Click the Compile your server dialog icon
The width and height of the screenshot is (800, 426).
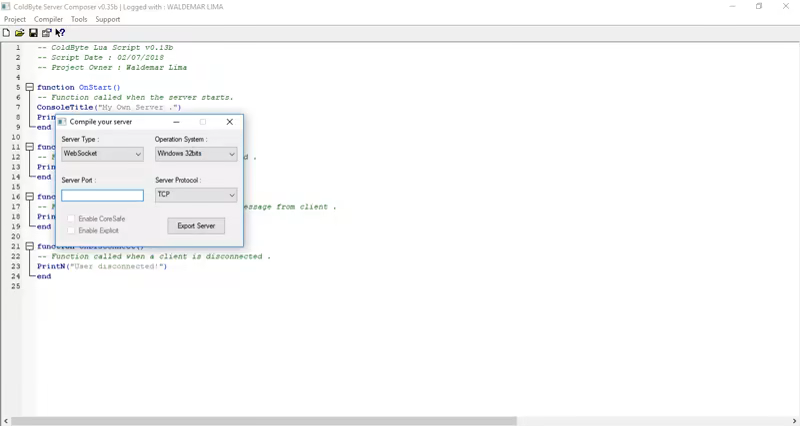click(x=62, y=122)
